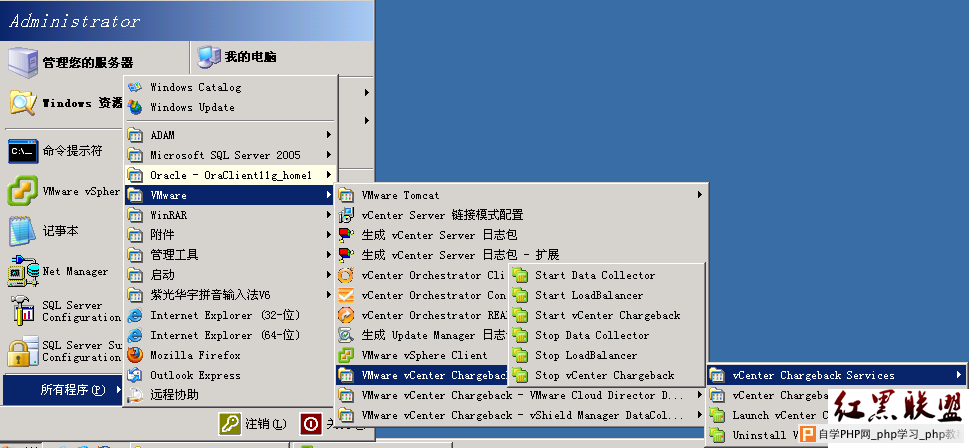Expand the WinRAR submenu arrow

(x=329, y=215)
